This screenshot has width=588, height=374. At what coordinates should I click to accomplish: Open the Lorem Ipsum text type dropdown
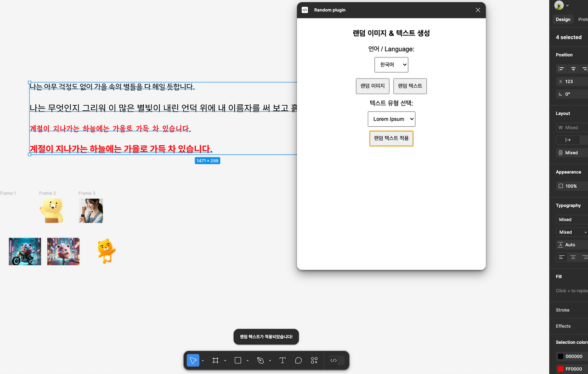point(391,119)
